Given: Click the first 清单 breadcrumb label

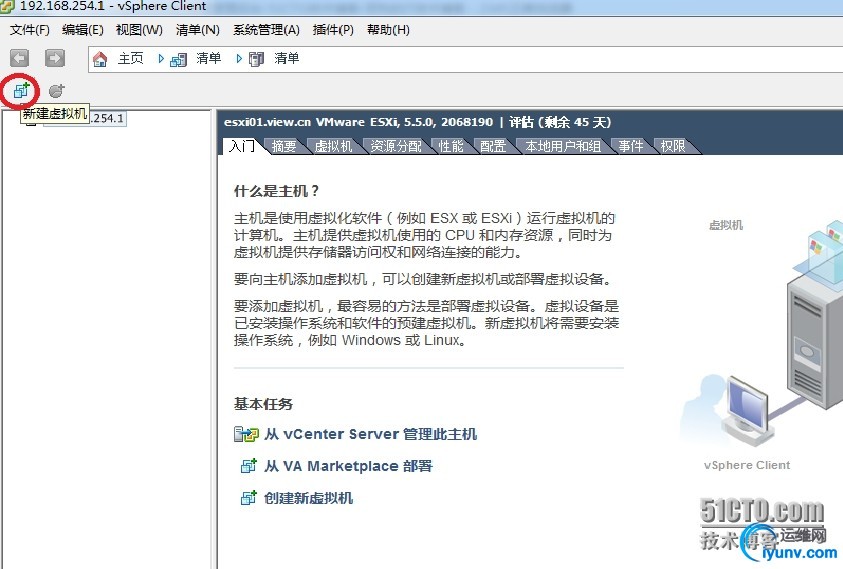Looking at the screenshot, I should pos(209,58).
